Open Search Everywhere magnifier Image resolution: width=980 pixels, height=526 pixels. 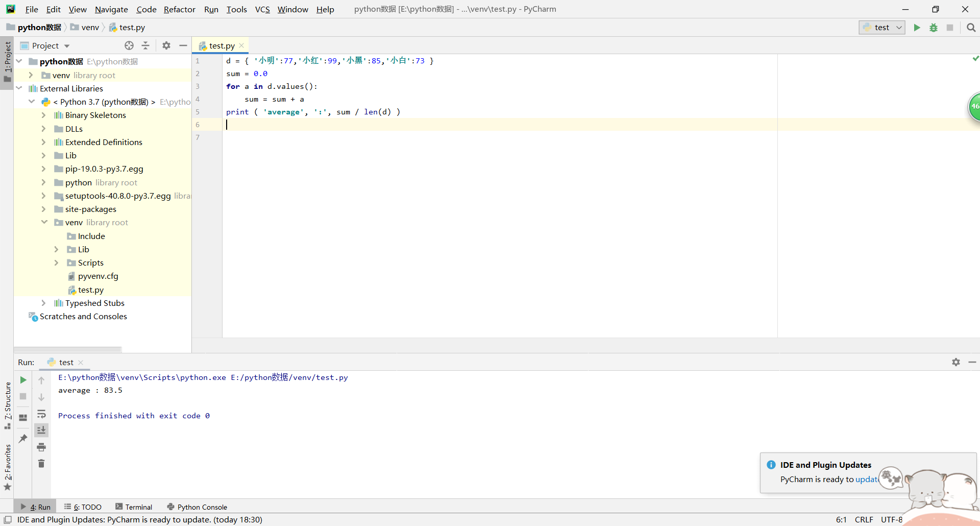click(971, 28)
